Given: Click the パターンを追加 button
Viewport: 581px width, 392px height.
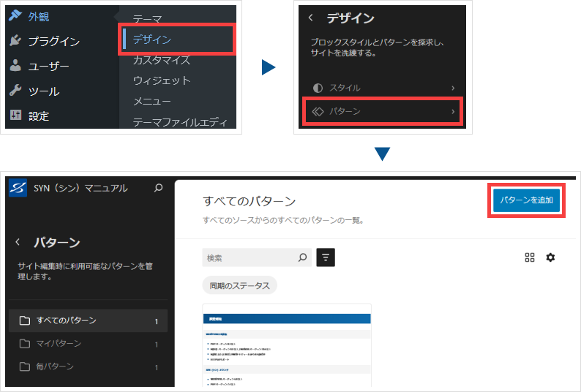Looking at the screenshot, I should 527,200.
